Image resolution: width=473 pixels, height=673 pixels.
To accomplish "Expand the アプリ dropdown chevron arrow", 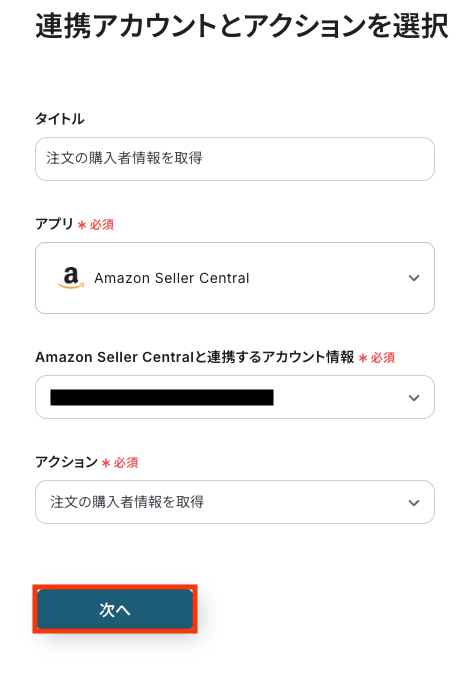I will 414,278.
